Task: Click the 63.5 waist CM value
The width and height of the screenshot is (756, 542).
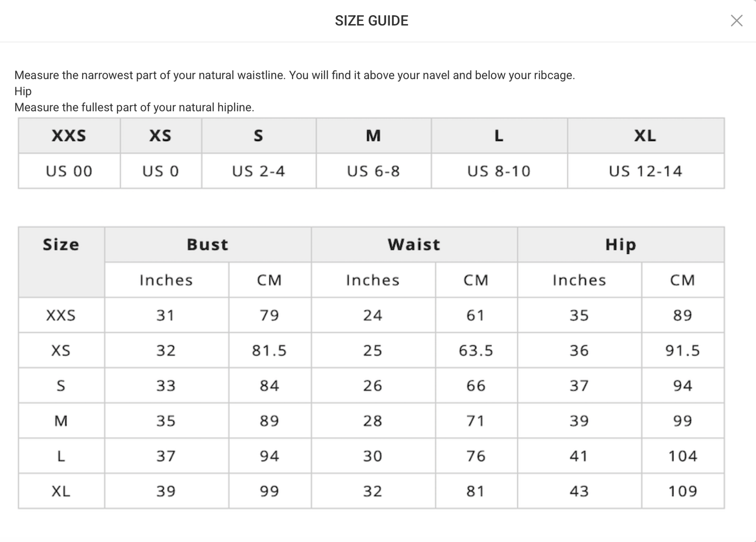Action: [x=476, y=351]
